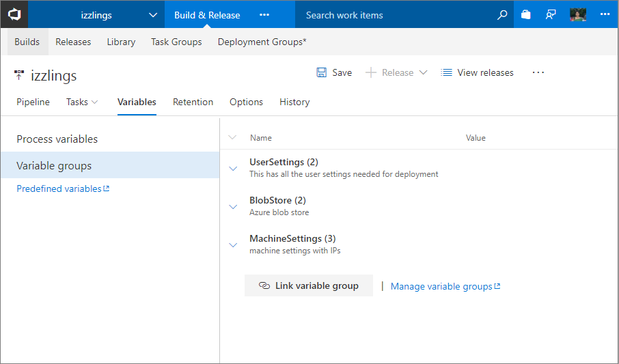Click the more actions ellipsis beside View releases
619x364 pixels.
(538, 72)
